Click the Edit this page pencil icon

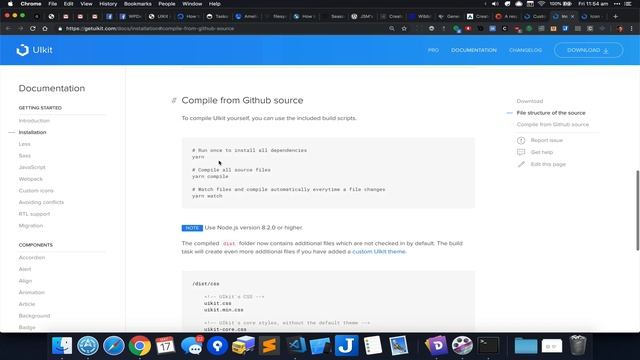click(x=521, y=164)
